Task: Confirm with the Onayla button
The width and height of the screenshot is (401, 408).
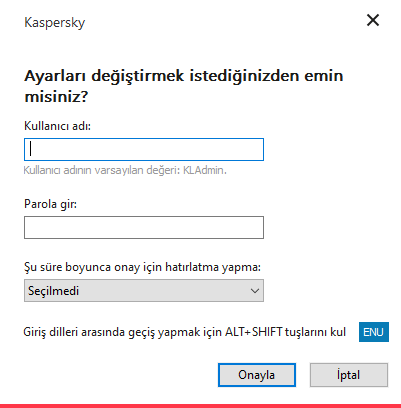Action: [x=257, y=375]
